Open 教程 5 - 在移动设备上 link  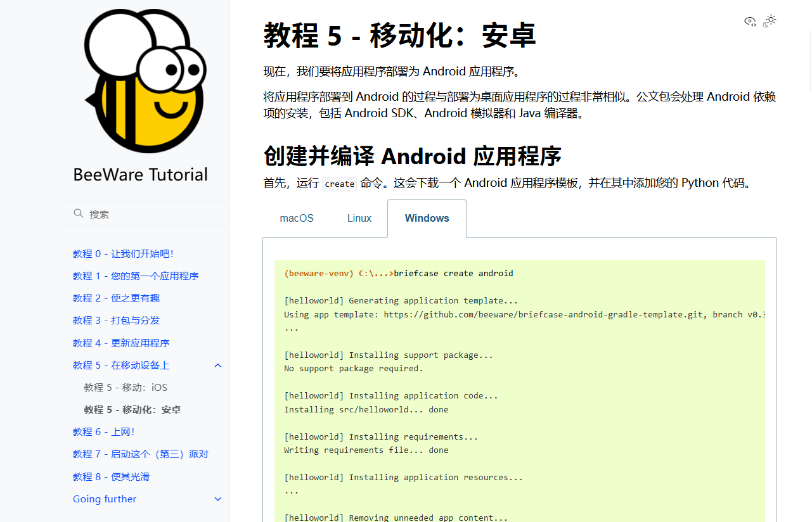[x=121, y=366]
